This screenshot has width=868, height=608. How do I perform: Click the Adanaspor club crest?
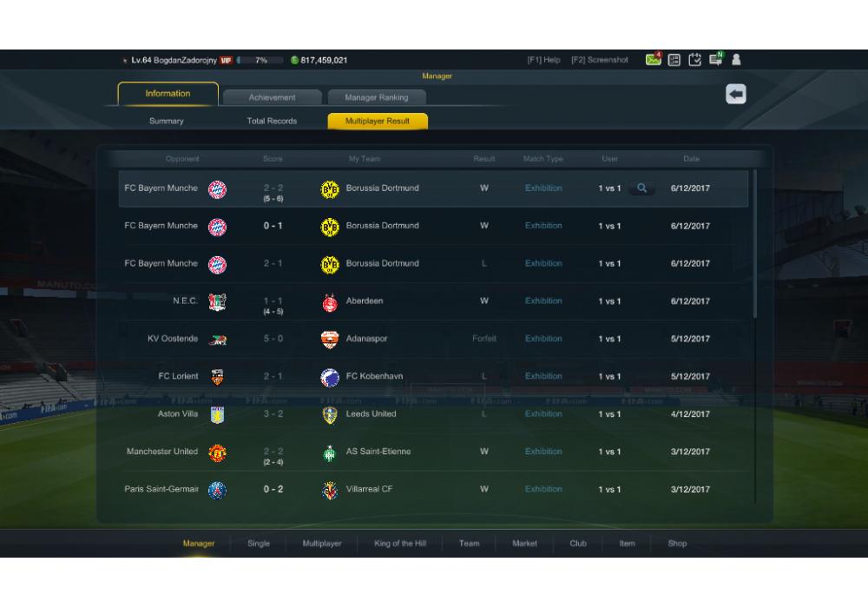tap(330, 340)
